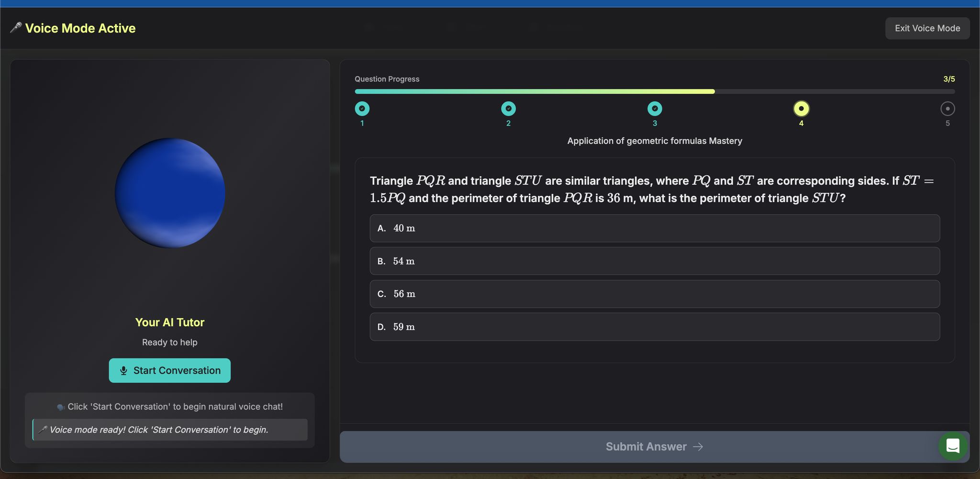Click the Question Progress bar
The image size is (980, 479).
[x=654, y=91]
